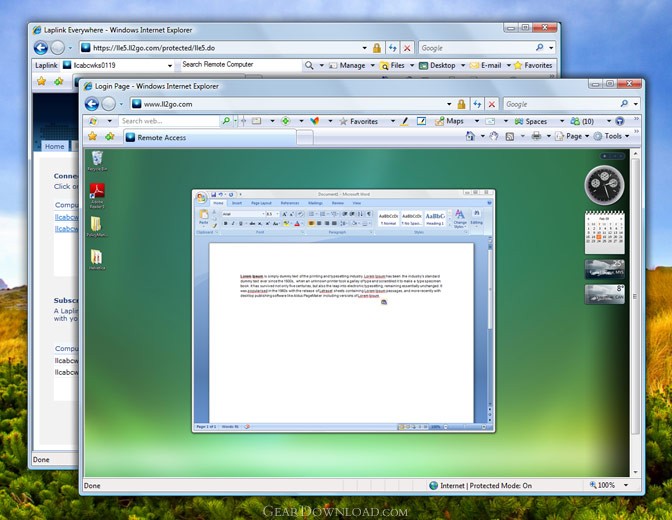Click Stop (red X) in Login Page address bar
The height and width of the screenshot is (520, 672).
click(x=492, y=104)
